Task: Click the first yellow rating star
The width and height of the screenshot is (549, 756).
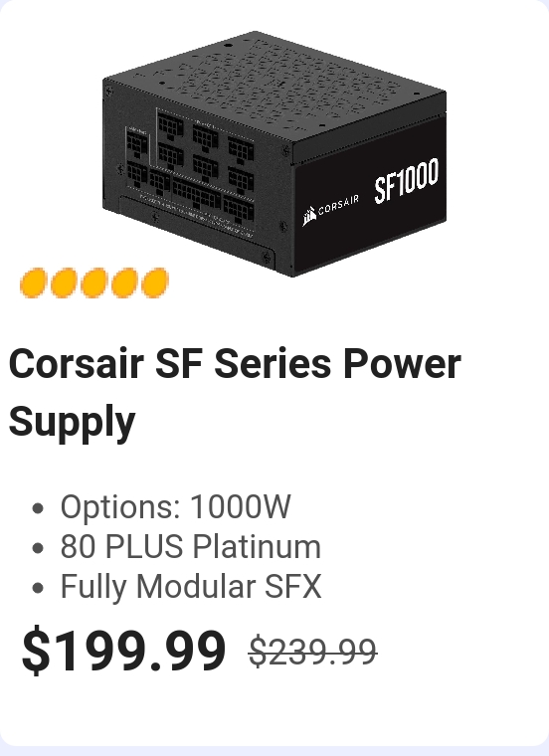Action: click(x=33, y=283)
